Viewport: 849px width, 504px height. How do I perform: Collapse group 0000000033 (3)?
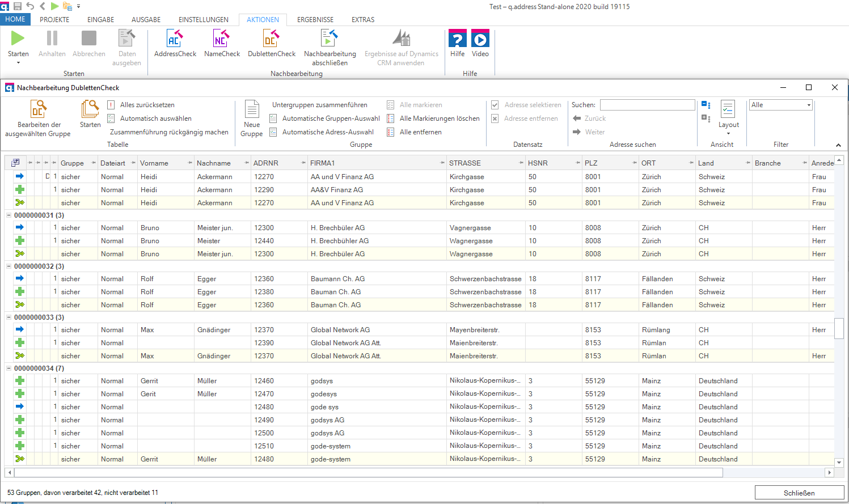coord(9,317)
